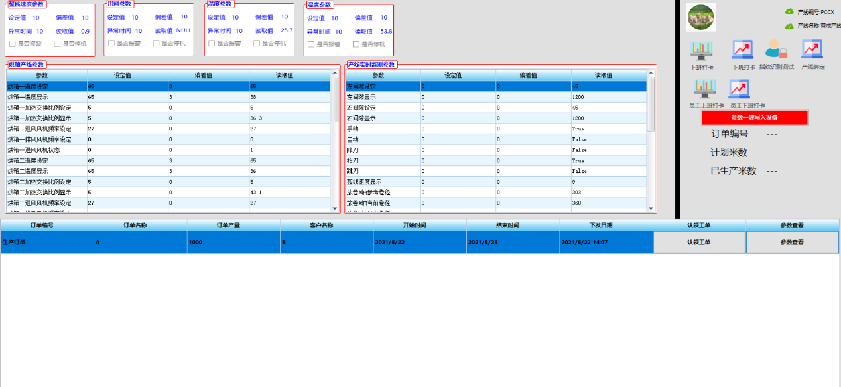Tick alarm checkbox in panel reading NULL
This screenshot has width=841, height=387.
tap(112, 43)
